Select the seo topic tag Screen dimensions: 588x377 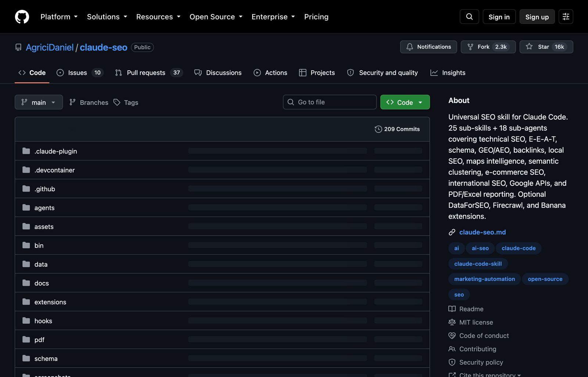(459, 295)
